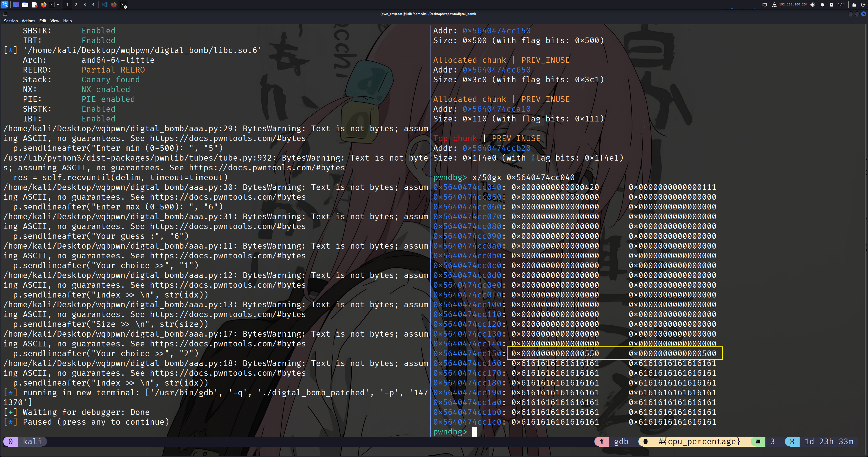Focus the VS Code taskbar window
The width and height of the screenshot is (868, 457).
(x=104, y=5)
